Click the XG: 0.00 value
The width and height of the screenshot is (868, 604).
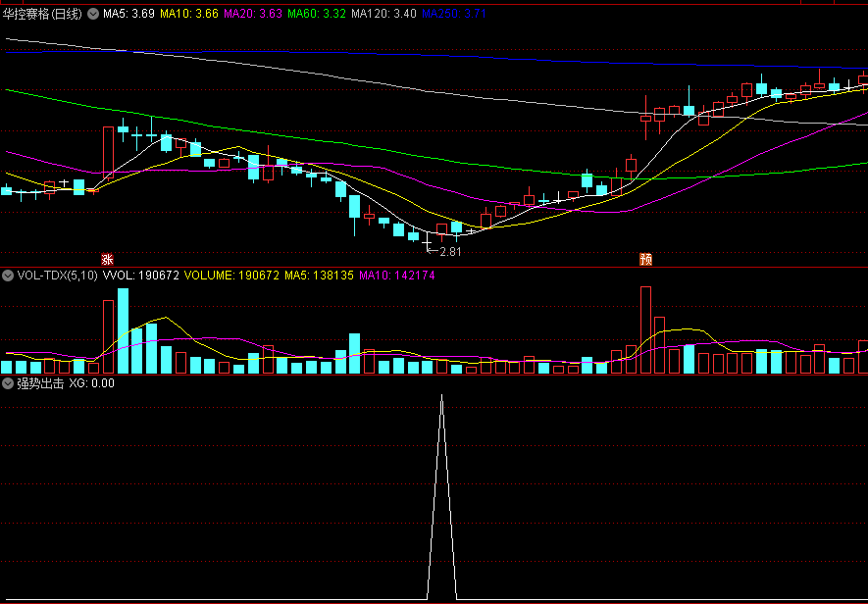[x=92, y=383]
